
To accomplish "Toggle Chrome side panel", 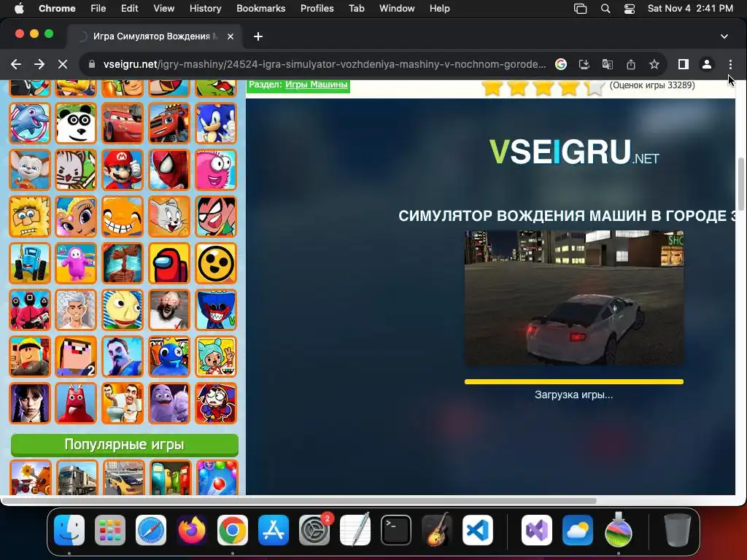I will pyautogui.click(x=683, y=64).
